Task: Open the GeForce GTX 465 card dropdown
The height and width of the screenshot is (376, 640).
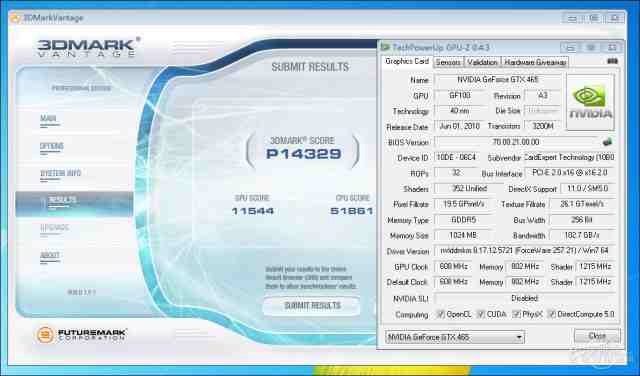Action: 455,337
